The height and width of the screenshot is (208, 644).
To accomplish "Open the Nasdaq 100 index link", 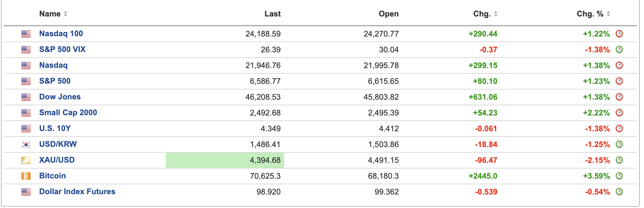I will [61, 34].
